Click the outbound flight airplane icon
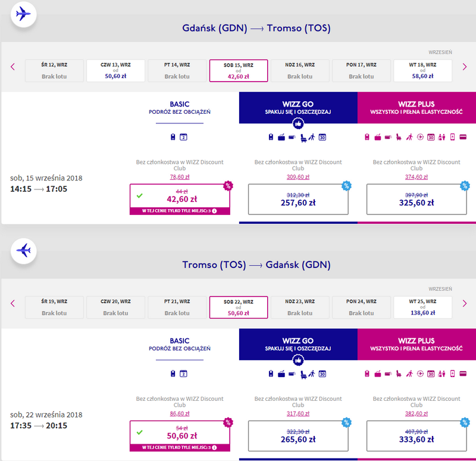This screenshot has width=476, height=461. coord(24,14)
